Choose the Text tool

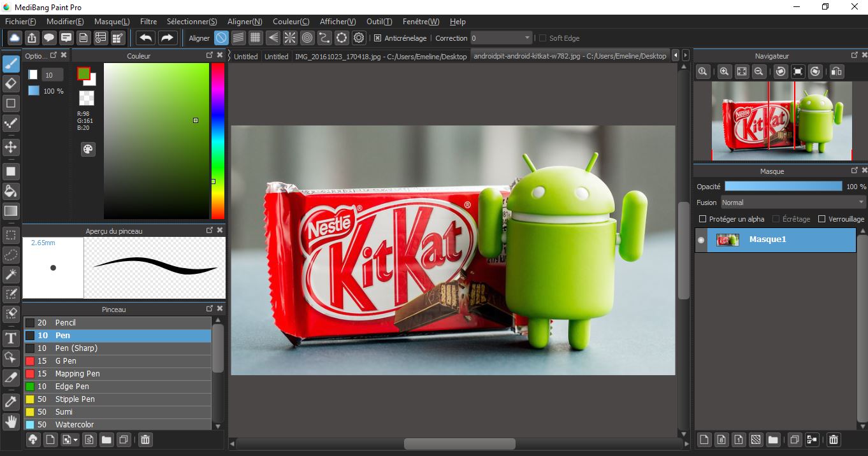11,338
